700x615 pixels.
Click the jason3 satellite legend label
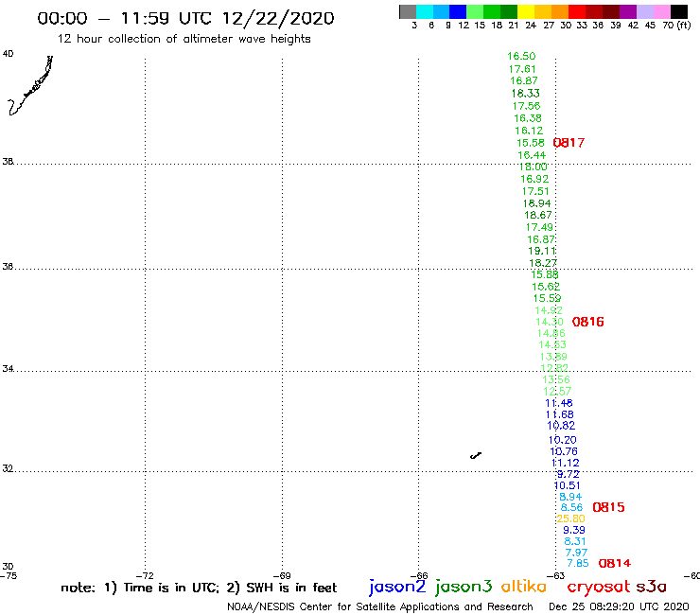[x=464, y=587]
